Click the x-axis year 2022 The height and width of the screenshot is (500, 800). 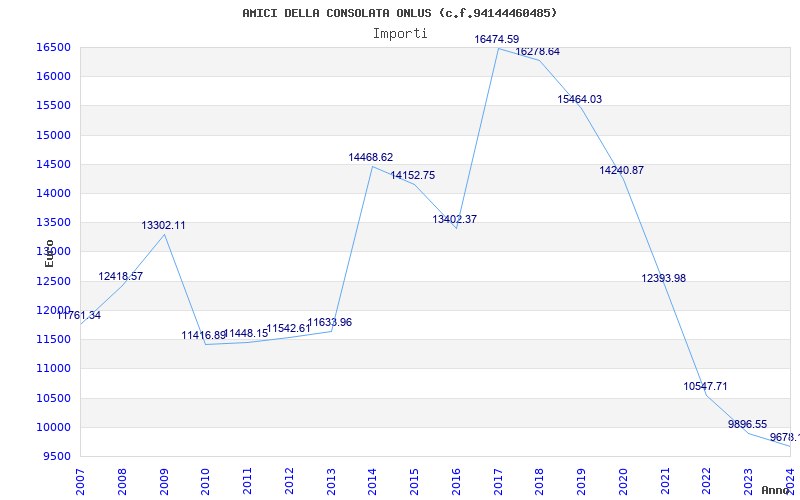(x=707, y=482)
